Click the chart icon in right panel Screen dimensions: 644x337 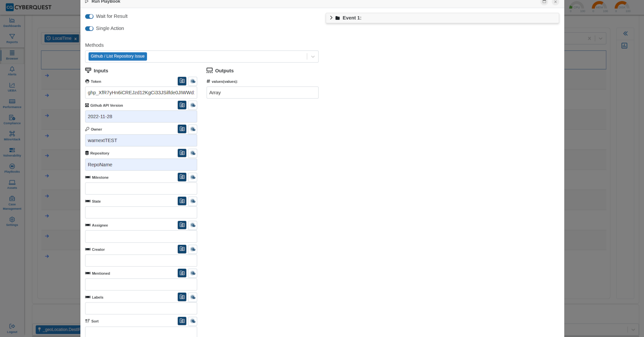624,45
